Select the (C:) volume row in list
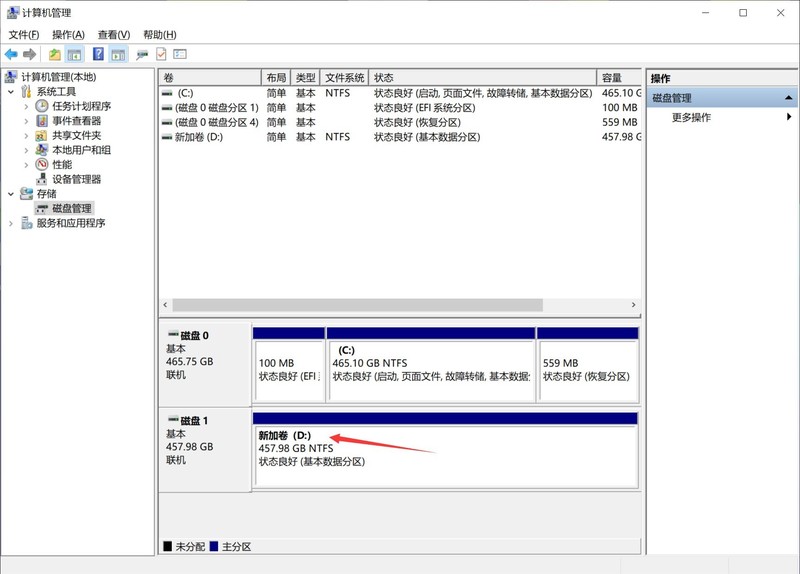Viewport: 800px width, 574px height. 401,93
